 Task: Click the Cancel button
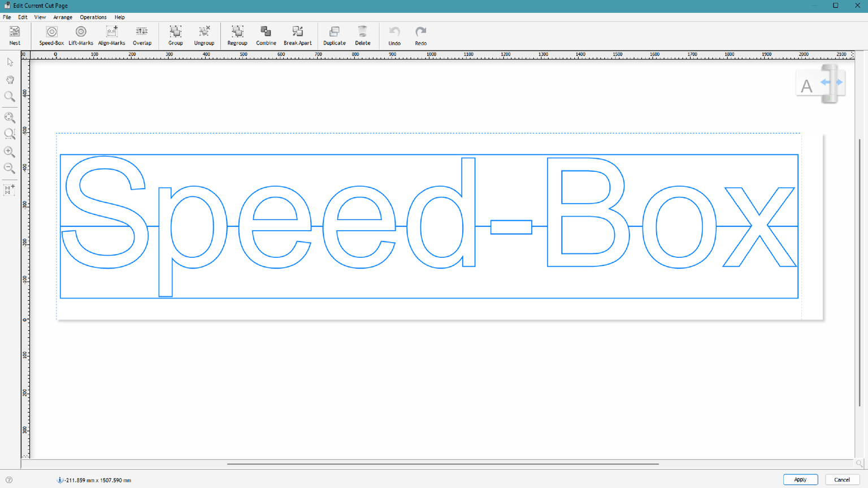[x=842, y=480]
